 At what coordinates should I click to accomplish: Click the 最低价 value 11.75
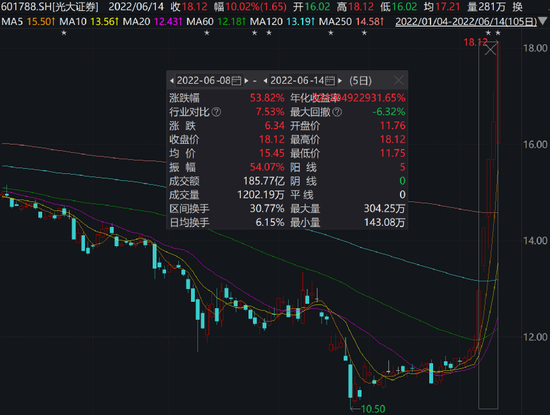[393, 153]
